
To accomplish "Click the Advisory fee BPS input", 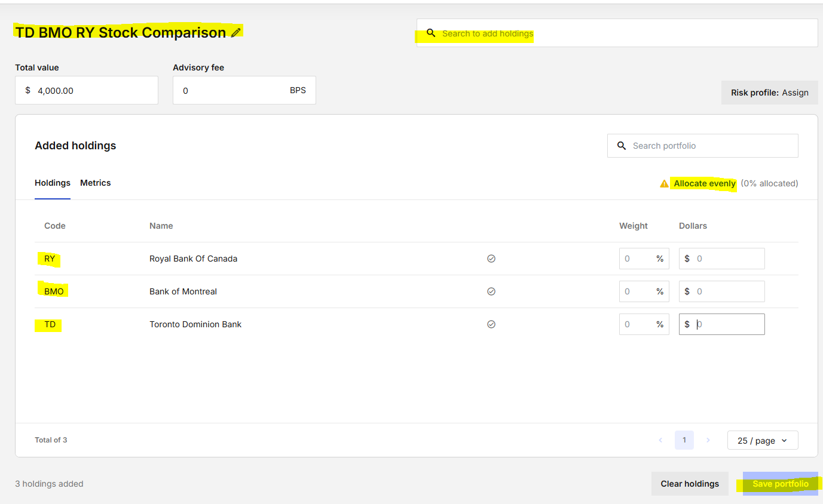I will [x=244, y=90].
